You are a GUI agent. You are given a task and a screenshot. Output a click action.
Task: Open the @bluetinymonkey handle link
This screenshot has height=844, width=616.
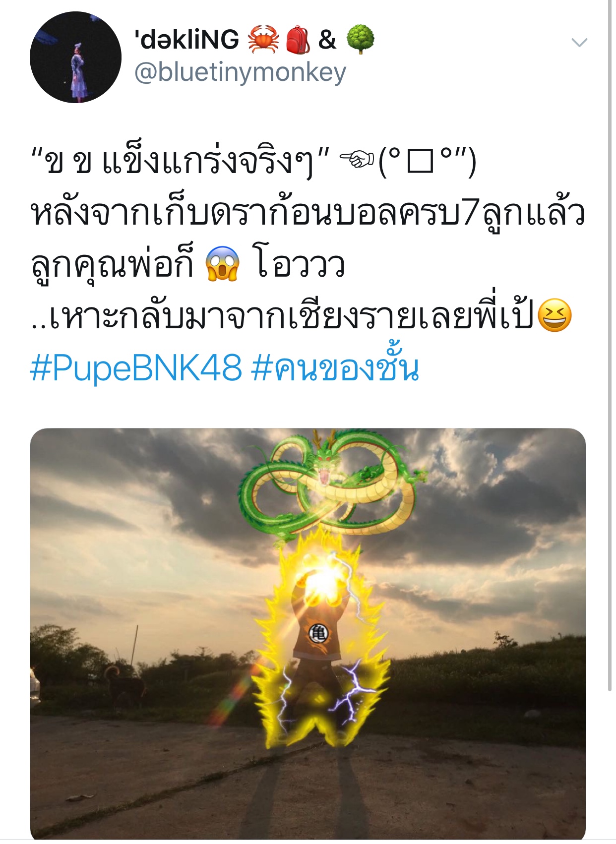(240, 72)
